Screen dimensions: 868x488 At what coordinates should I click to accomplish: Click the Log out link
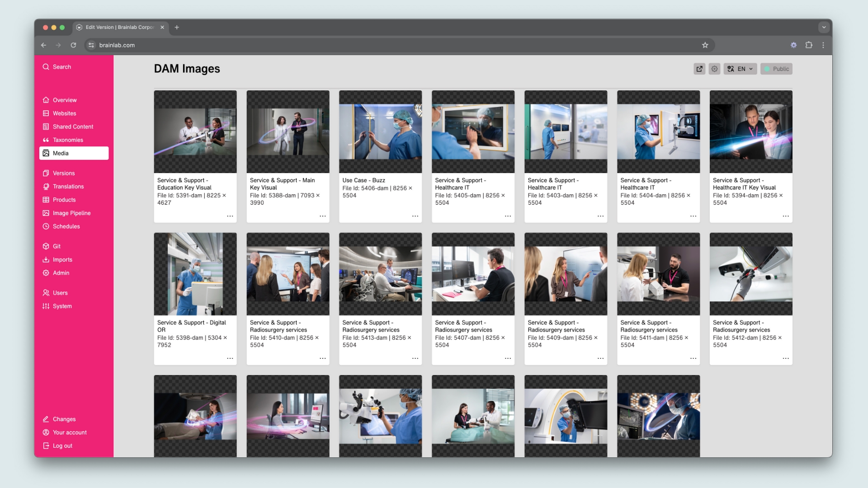click(62, 446)
